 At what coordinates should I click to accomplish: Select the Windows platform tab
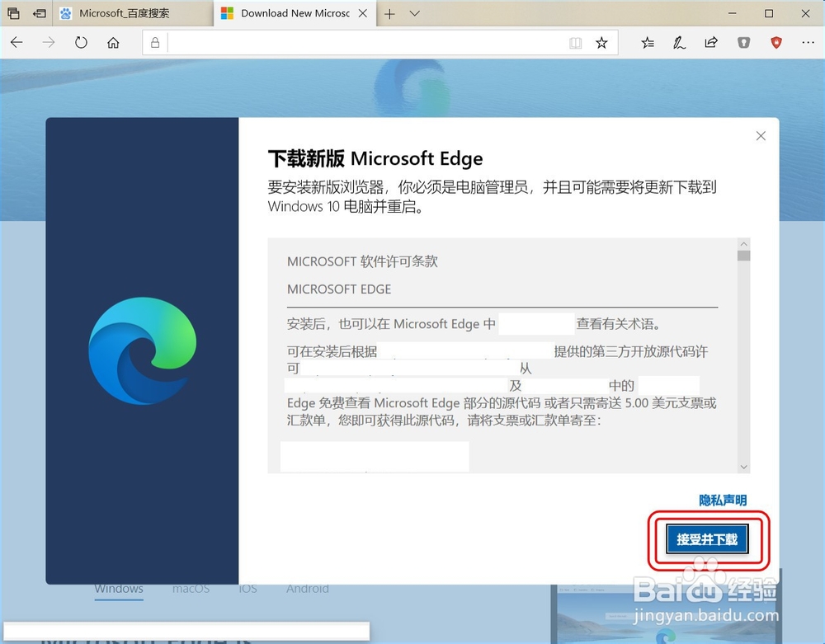point(119,588)
